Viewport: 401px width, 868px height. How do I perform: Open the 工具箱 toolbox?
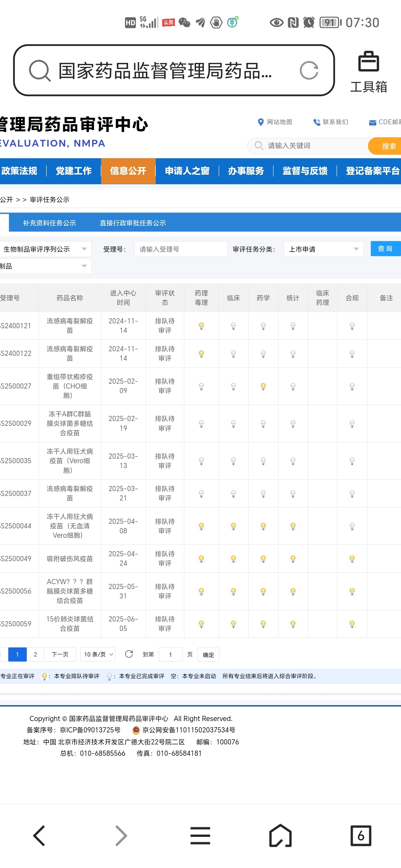(368, 72)
